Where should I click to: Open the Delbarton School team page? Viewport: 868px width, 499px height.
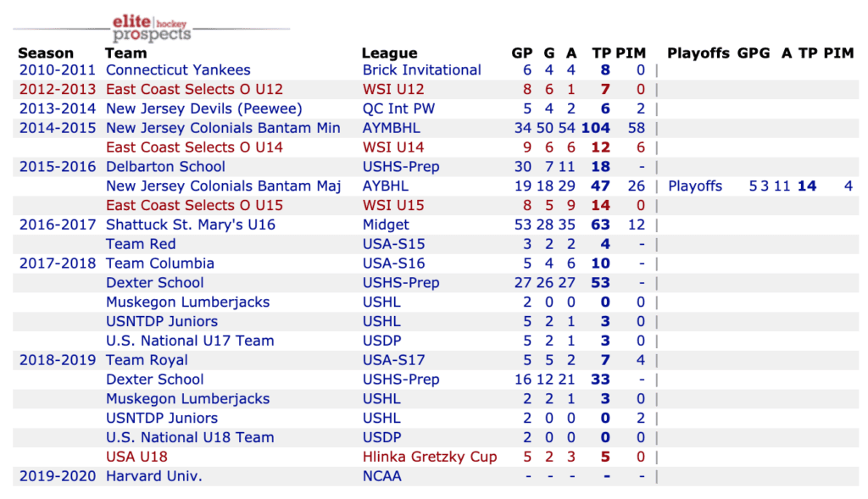tap(165, 167)
